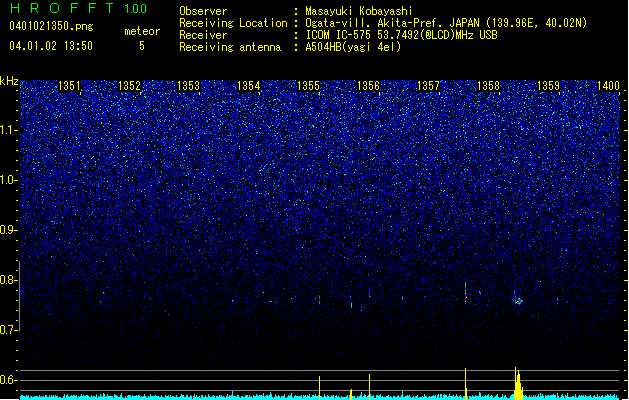This screenshot has width=629, height=400.
Task: Click the 1353 time axis label
Action: [189, 86]
